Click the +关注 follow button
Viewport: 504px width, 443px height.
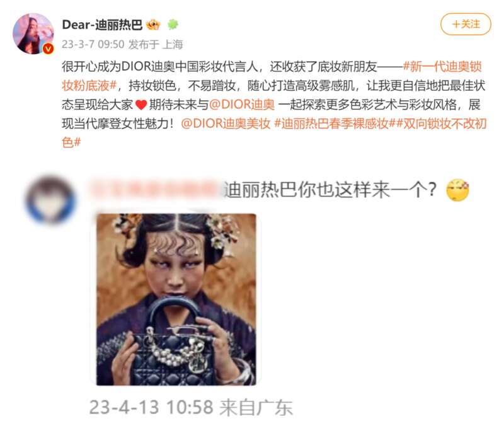(466, 24)
